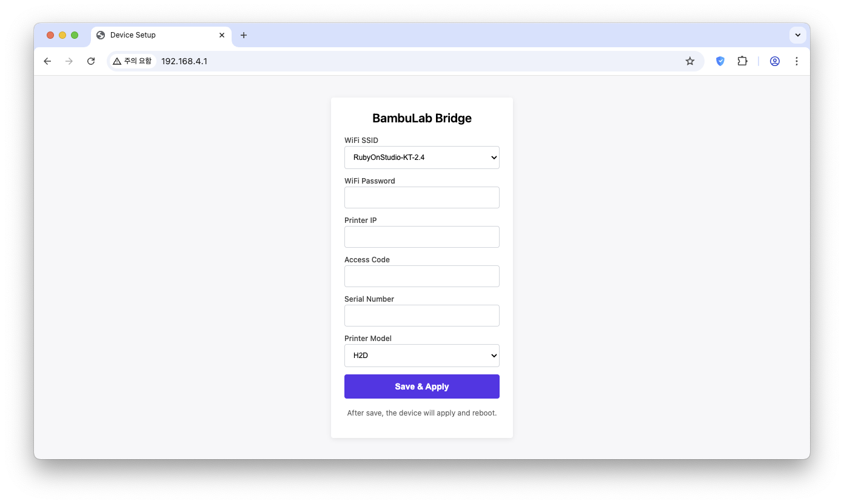Click the forward navigation arrow
Screen dimensions: 844x504
(69, 61)
